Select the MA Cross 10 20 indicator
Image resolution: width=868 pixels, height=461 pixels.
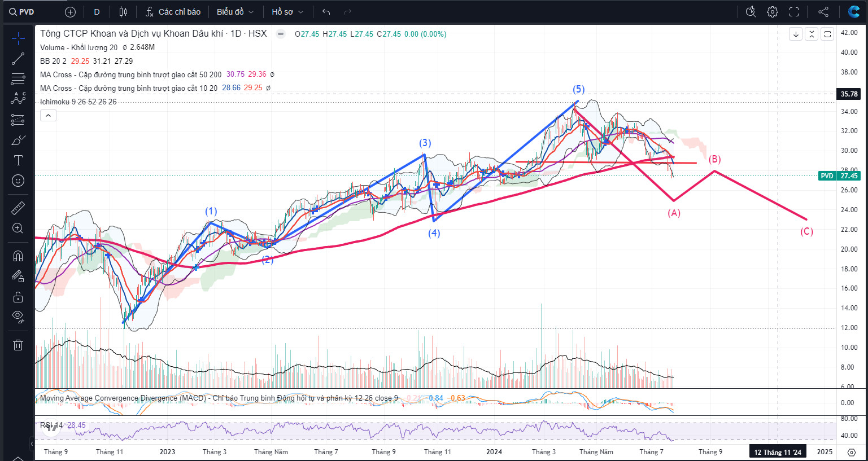129,88
